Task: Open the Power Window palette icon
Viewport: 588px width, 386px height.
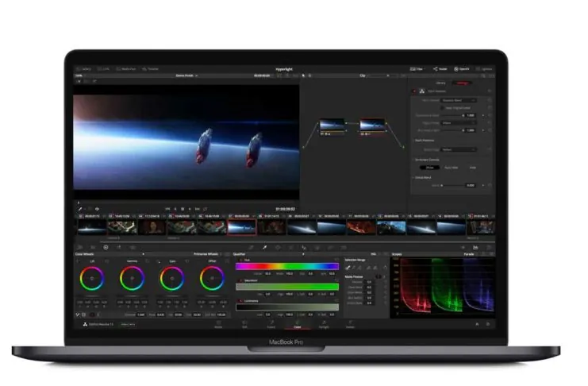Action: [x=278, y=248]
